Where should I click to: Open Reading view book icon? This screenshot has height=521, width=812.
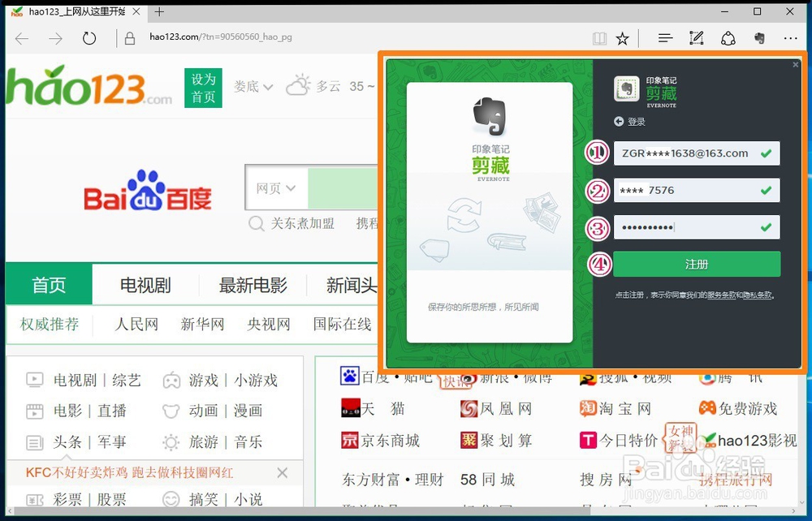(x=600, y=38)
